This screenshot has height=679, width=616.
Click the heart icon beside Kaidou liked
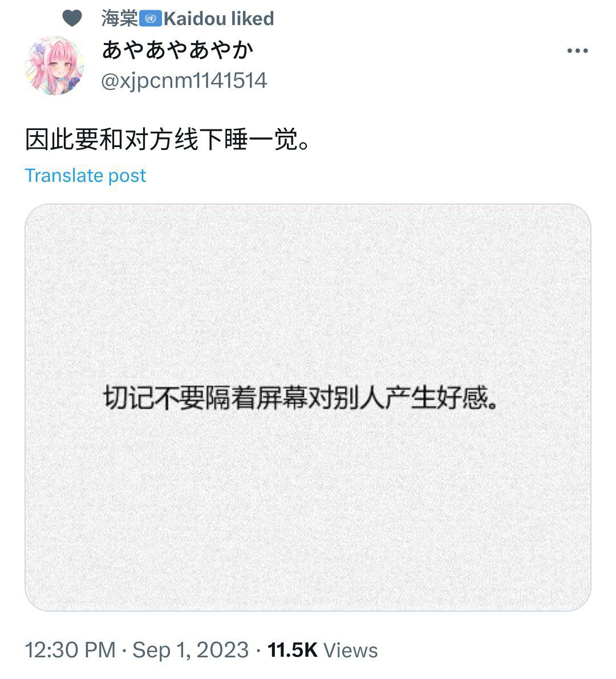point(72,18)
